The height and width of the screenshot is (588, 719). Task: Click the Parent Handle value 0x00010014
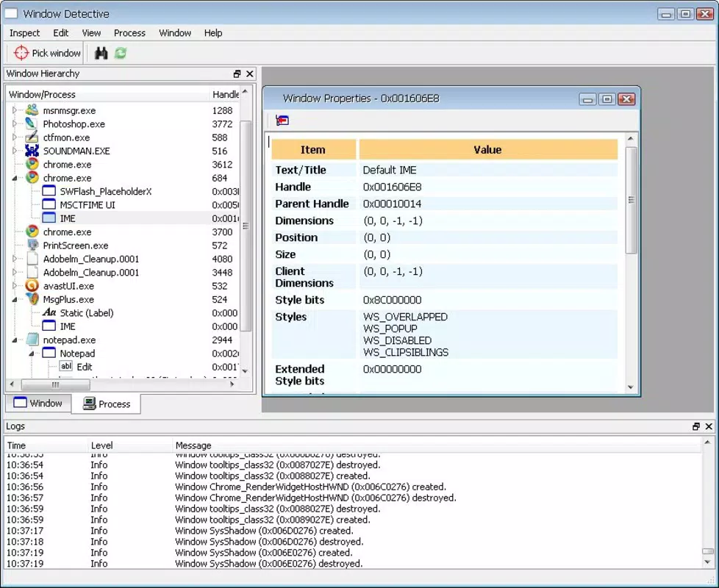[x=392, y=204]
